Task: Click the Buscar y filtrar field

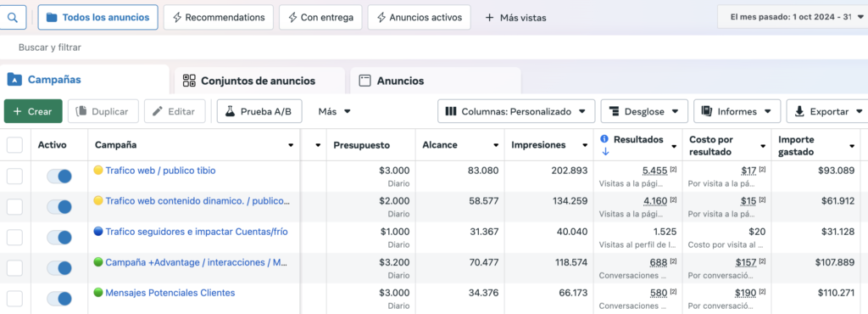Action: pos(50,48)
